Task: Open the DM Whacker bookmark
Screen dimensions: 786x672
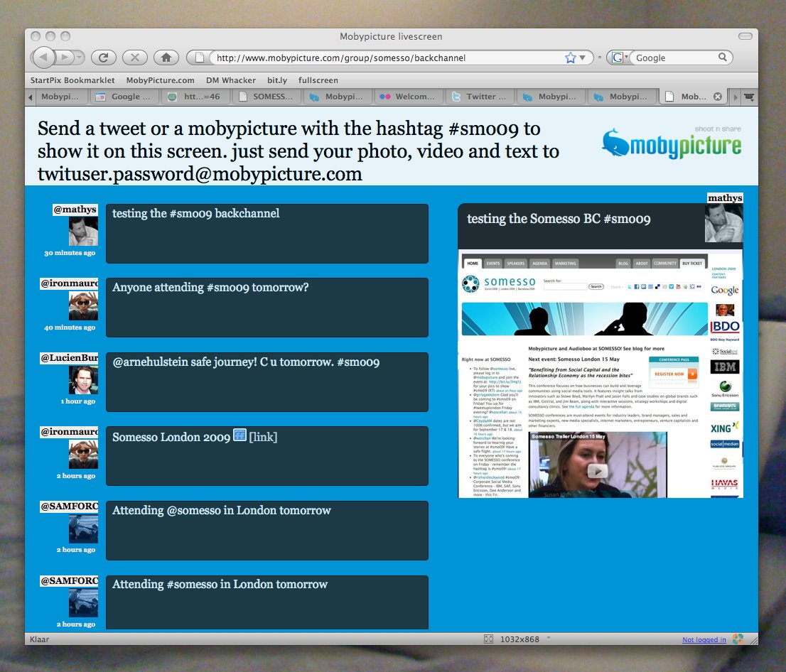Action: click(230, 80)
